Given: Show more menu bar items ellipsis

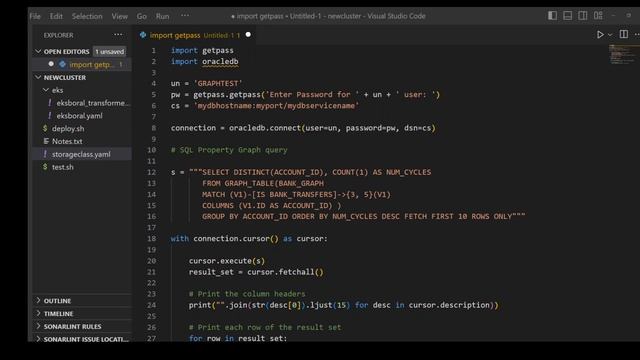Looking at the screenshot, I should pyautogui.click(x=185, y=16).
